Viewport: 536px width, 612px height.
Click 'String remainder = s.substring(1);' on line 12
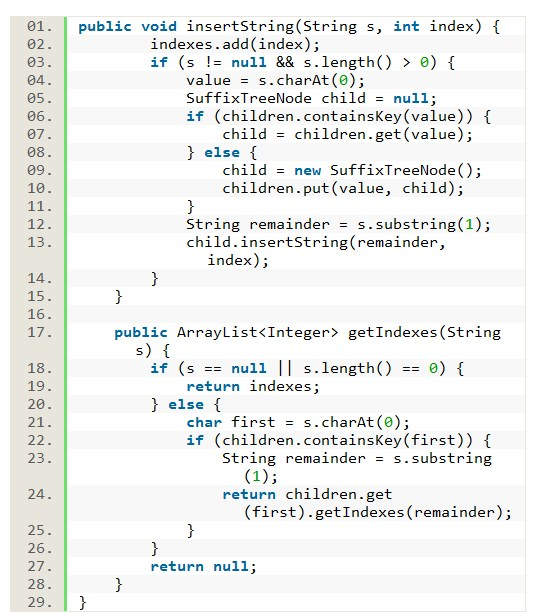click(x=338, y=225)
